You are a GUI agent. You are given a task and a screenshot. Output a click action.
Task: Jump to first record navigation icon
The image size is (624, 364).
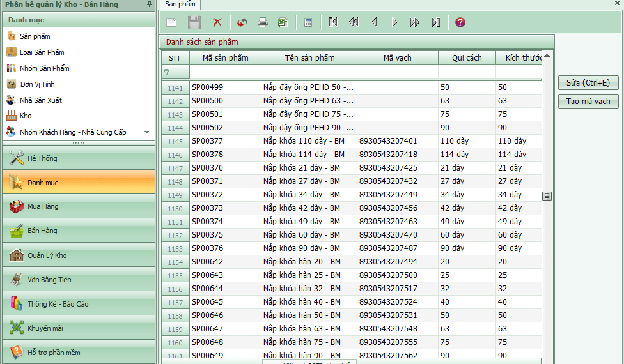[333, 22]
